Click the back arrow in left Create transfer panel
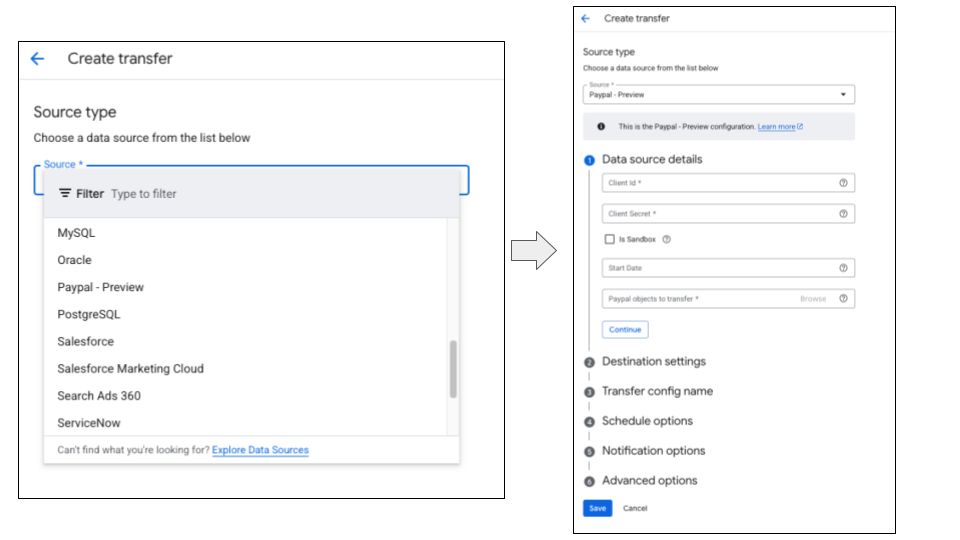This screenshot has height=540, width=960. (38, 59)
